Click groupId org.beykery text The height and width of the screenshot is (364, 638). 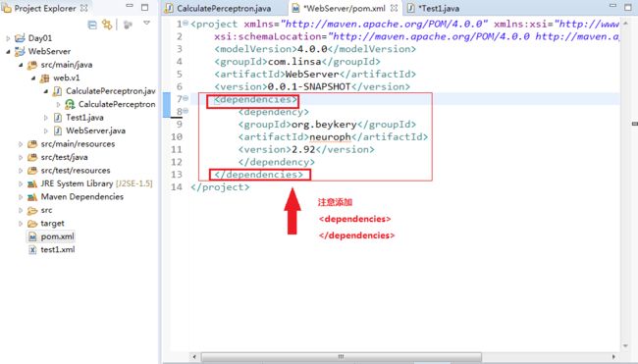[x=324, y=125]
